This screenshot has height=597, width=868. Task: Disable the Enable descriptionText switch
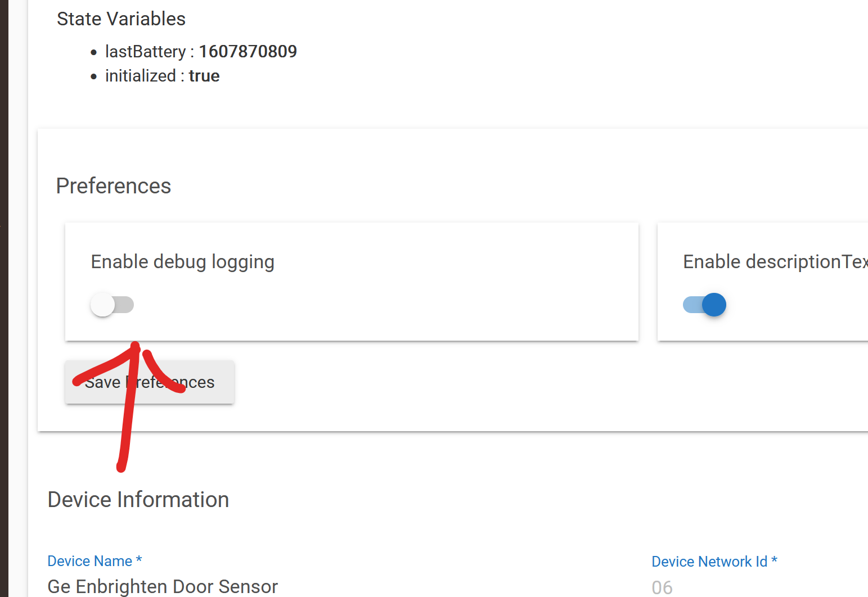coord(704,305)
